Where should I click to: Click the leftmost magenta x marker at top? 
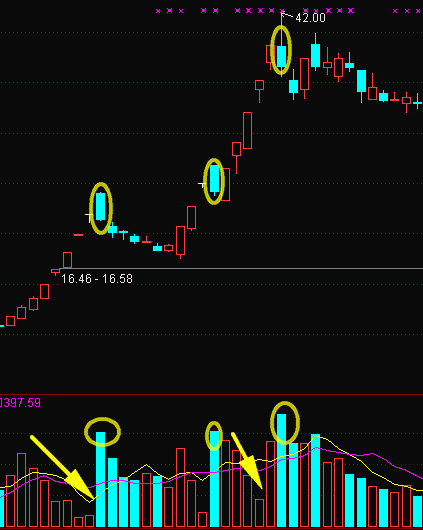pos(158,11)
